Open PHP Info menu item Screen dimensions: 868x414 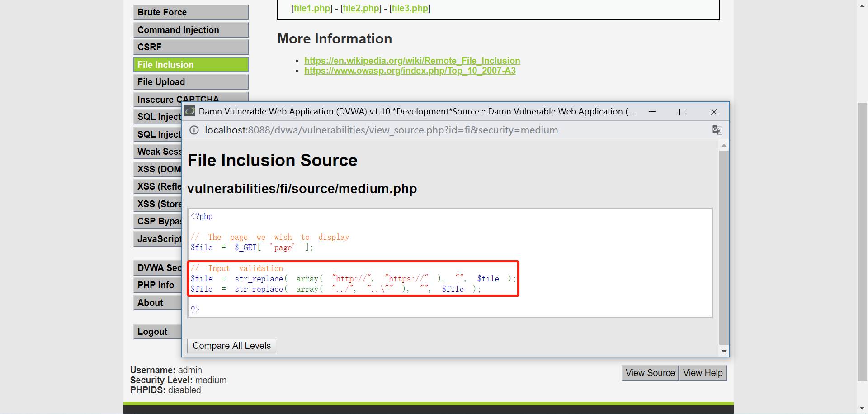coord(158,285)
